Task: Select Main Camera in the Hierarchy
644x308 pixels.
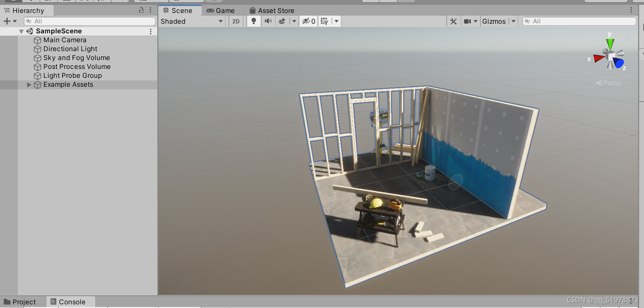Action: 65,40
